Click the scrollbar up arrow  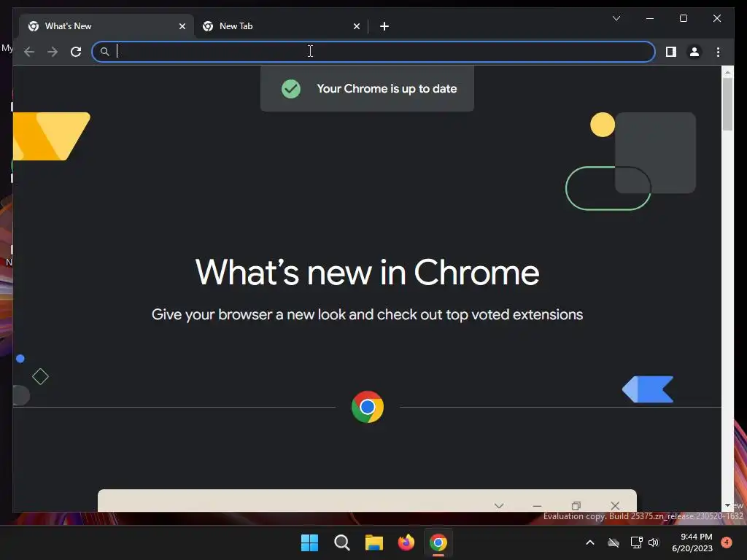pos(727,72)
